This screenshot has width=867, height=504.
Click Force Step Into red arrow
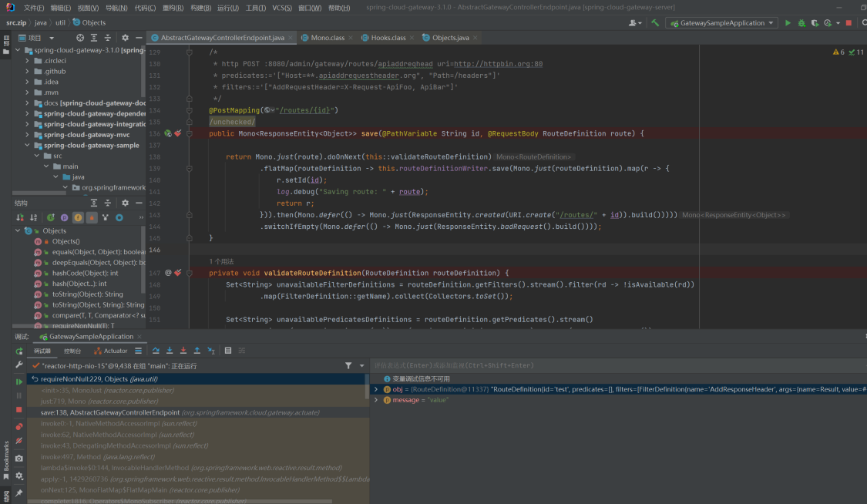(x=183, y=351)
